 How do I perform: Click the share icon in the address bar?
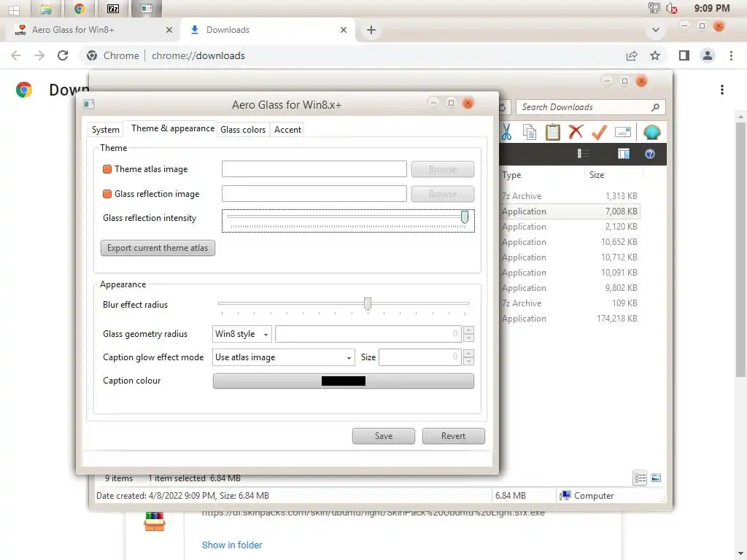coord(632,55)
